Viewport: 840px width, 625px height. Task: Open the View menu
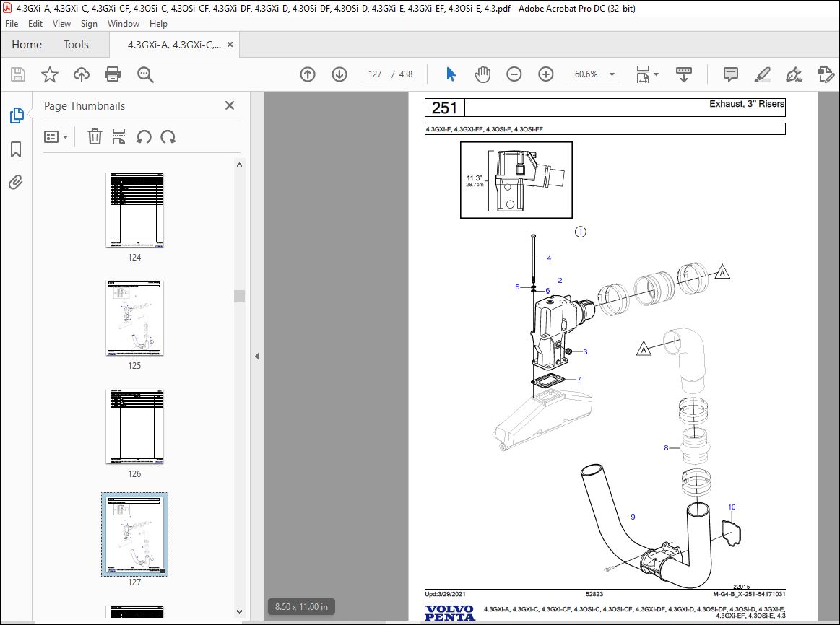[61, 24]
